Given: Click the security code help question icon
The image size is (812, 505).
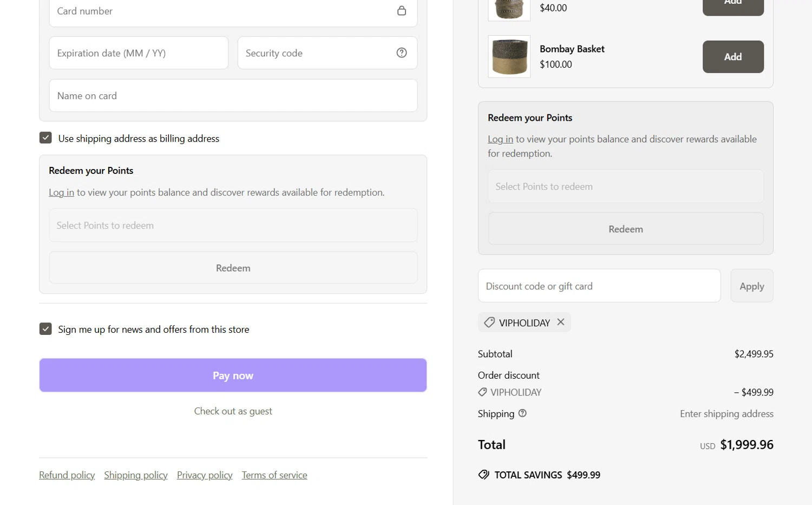Looking at the screenshot, I should [x=402, y=53].
